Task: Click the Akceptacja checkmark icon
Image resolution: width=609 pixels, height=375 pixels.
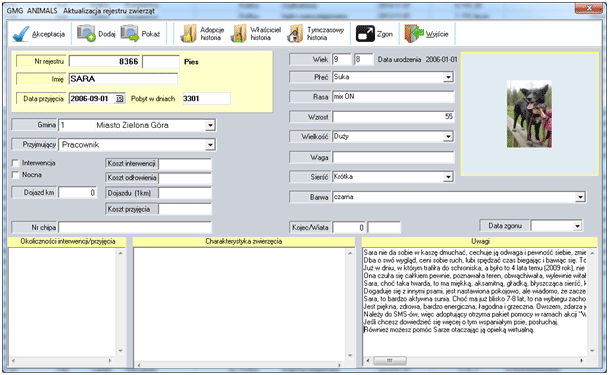Action: (21, 34)
